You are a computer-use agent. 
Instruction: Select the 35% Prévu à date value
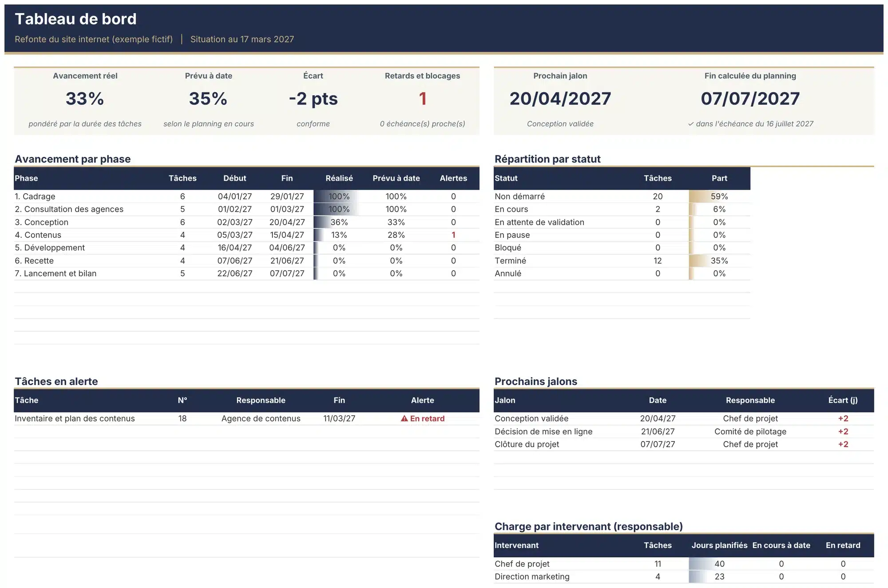(208, 98)
